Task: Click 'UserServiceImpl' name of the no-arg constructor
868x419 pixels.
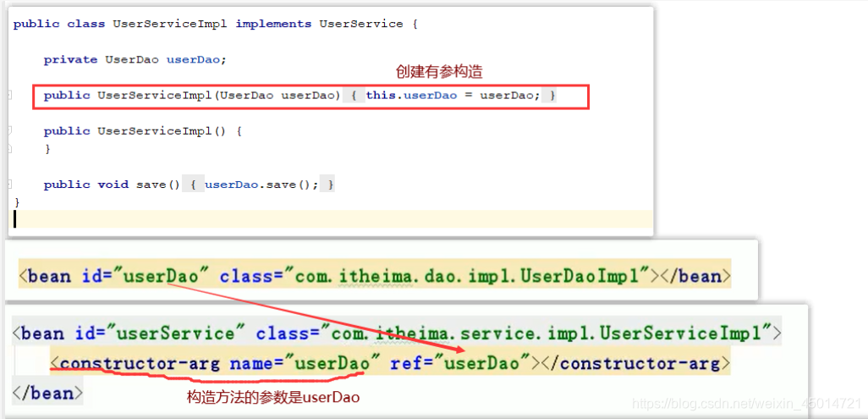Action: tap(155, 131)
